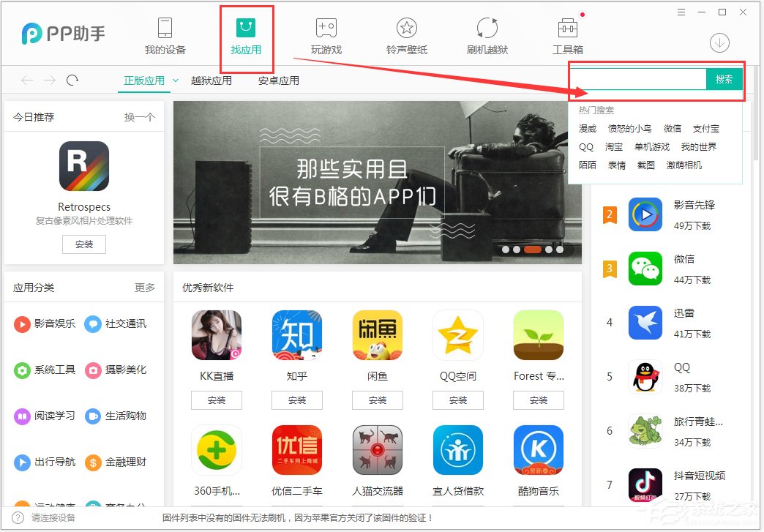Screen dimensions: 764x532
Task: Open the Forest app icon
Action: (539, 335)
